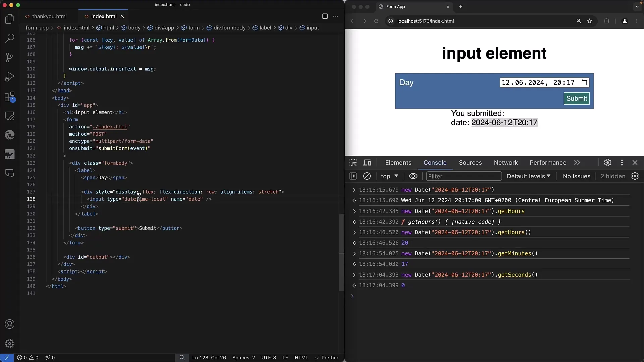
Task: Toggle the No Issues indicator in DevTools
Action: tap(576, 176)
